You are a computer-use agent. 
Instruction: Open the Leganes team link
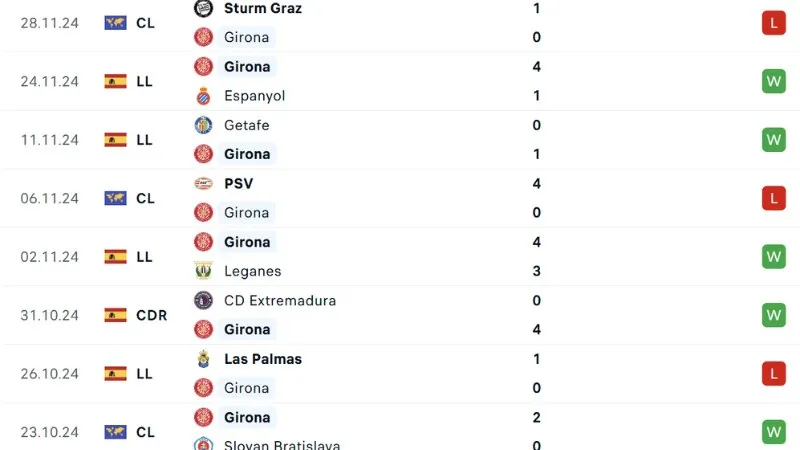click(x=253, y=271)
